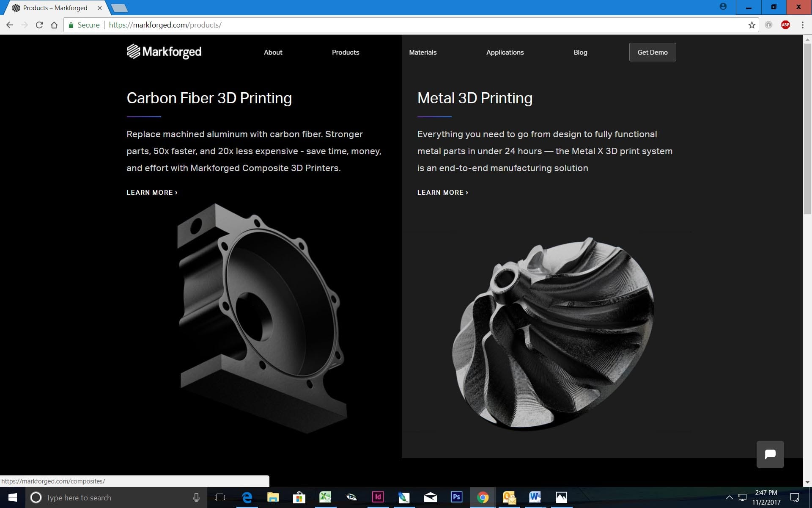Open the chat bubble widget

pyautogui.click(x=770, y=454)
